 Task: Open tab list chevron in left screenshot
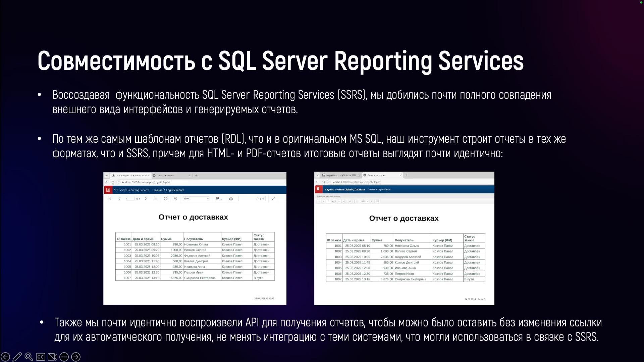(x=107, y=175)
